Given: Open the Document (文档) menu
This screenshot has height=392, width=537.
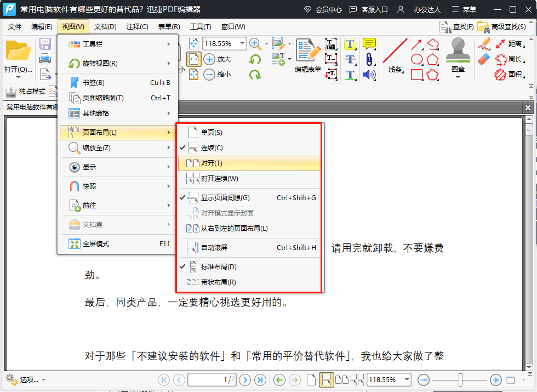Looking at the screenshot, I should (x=105, y=27).
